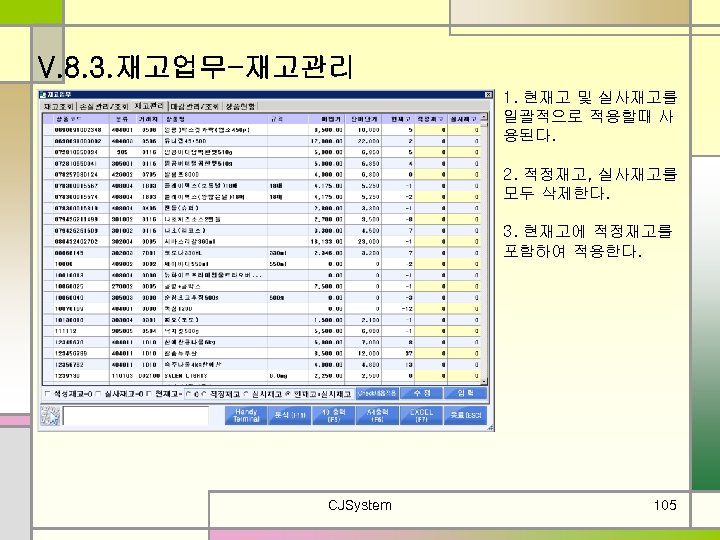The height and width of the screenshot is (540, 720).
Task: Click the yellow 적정재고 cell in the first row
Action: [431, 130]
